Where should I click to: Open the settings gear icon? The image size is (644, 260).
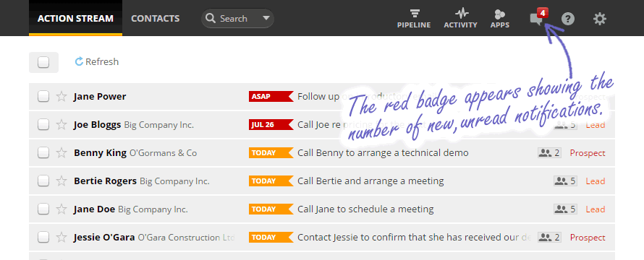600,19
